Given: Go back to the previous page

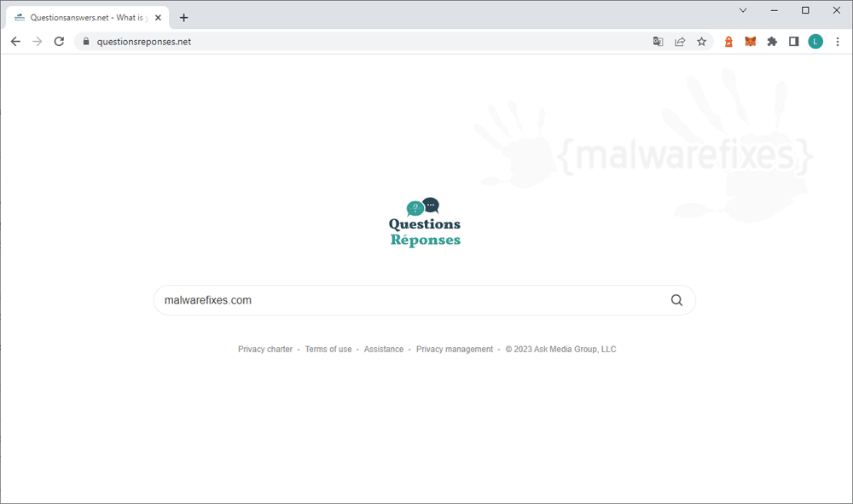Looking at the screenshot, I should 15,41.
